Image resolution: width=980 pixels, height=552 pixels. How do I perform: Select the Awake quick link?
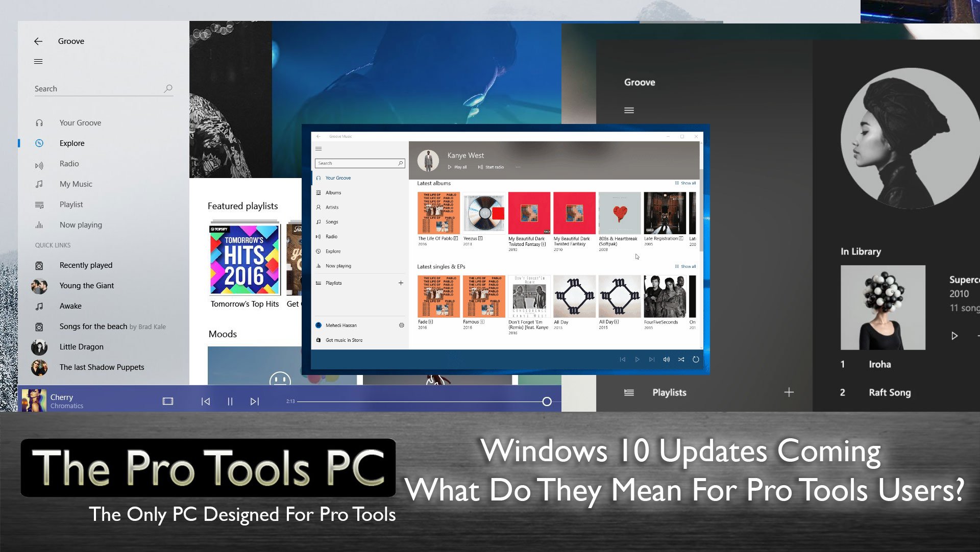click(70, 306)
